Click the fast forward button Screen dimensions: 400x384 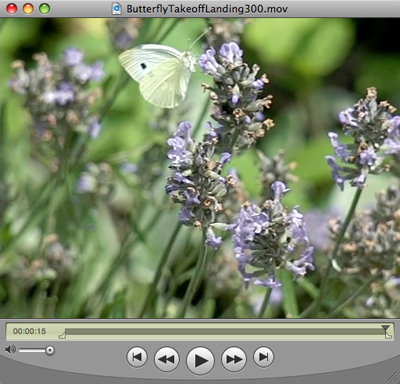coord(234,359)
